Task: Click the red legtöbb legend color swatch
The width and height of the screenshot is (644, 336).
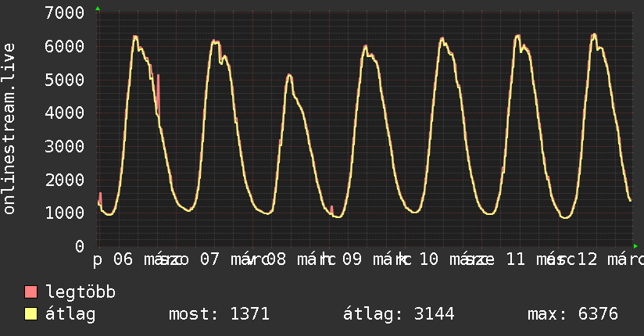Action: point(31,292)
